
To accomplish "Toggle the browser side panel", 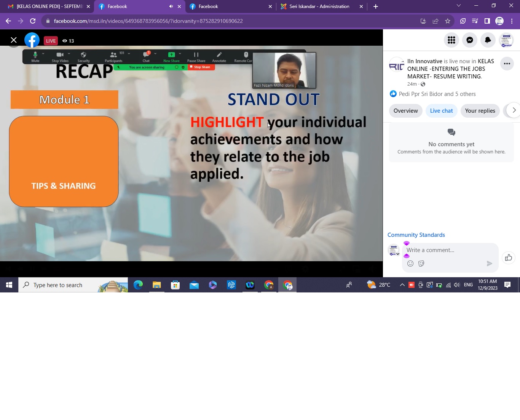I will (487, 21).
